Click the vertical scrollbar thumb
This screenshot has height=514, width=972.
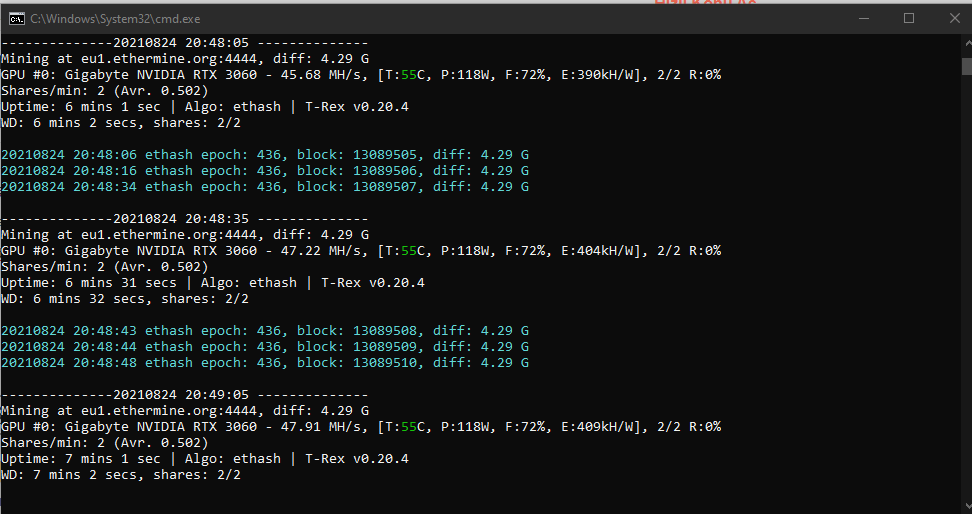tap(967, 66)
